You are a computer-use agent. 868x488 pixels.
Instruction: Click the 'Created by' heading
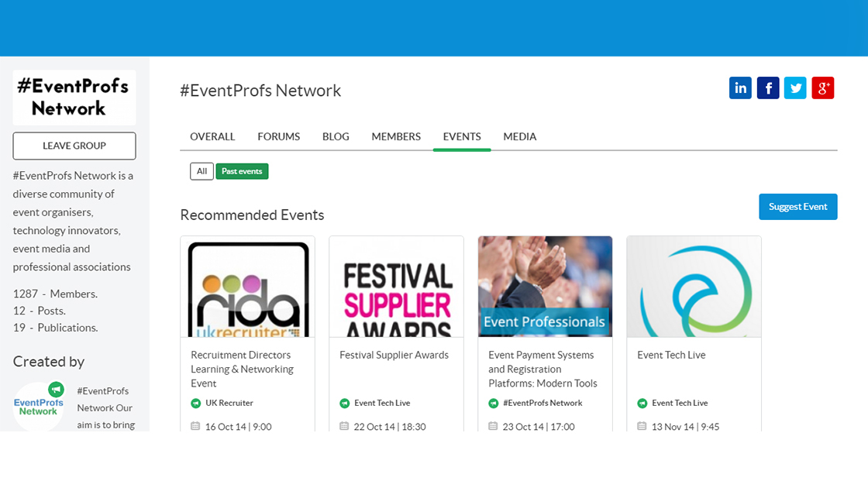point(49,362)
